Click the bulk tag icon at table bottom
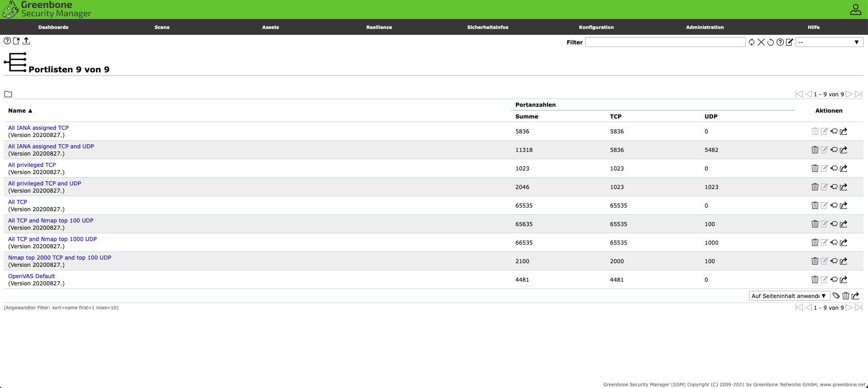The height and width of the screenshot is (388, 868). (x=836, y=296)
